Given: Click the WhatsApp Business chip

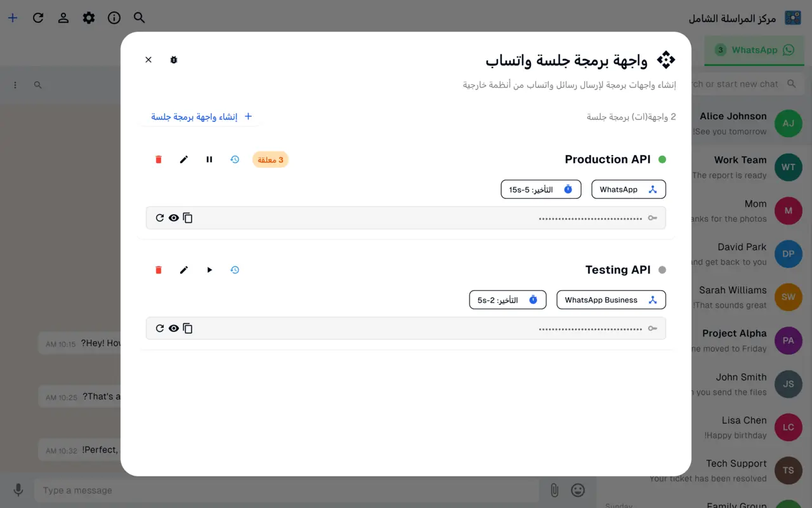Looking at the screenshot, I should click(x=612, y=300).
